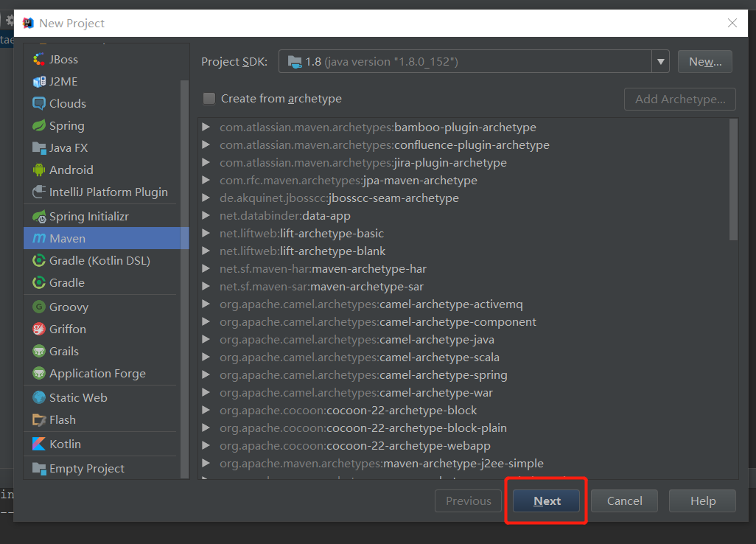This screenshot has height=544, width=756.
Task: Pick the Flash folder icon
Action: click(38, 419)
